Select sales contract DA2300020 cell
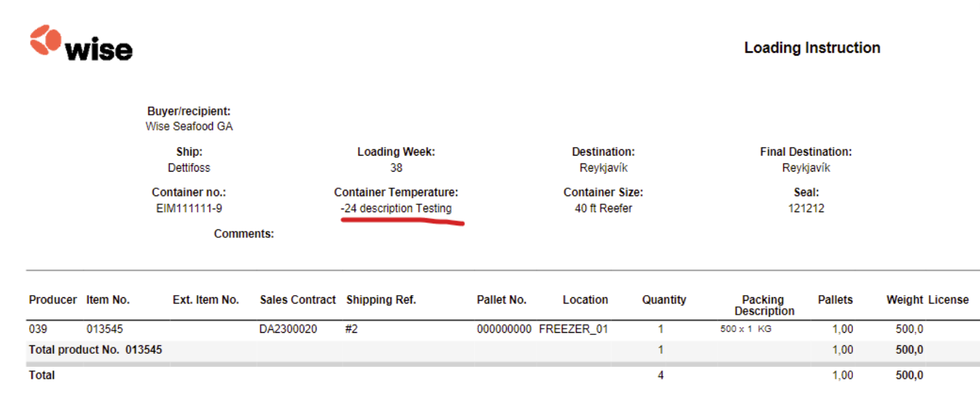 (288, 329)
